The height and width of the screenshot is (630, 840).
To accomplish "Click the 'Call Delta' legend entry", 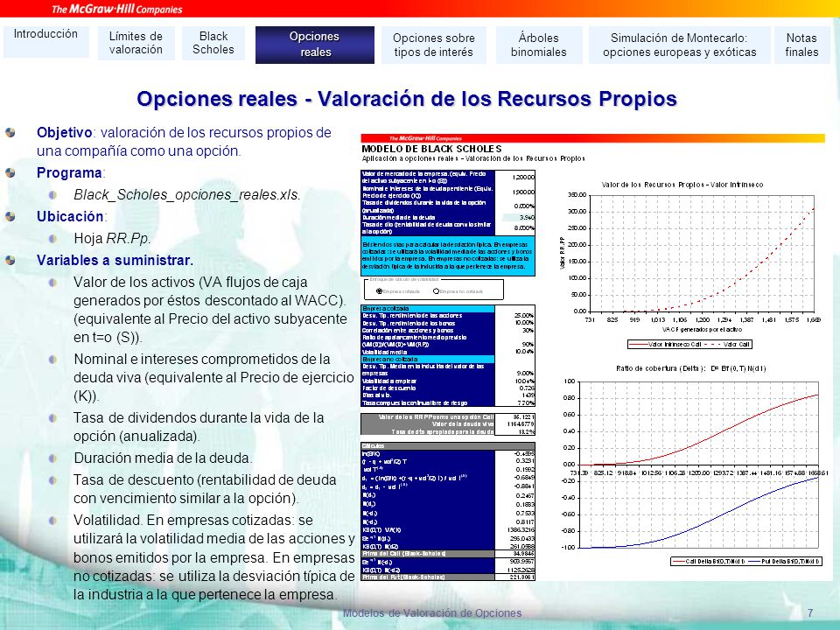I will click(707, 562).
